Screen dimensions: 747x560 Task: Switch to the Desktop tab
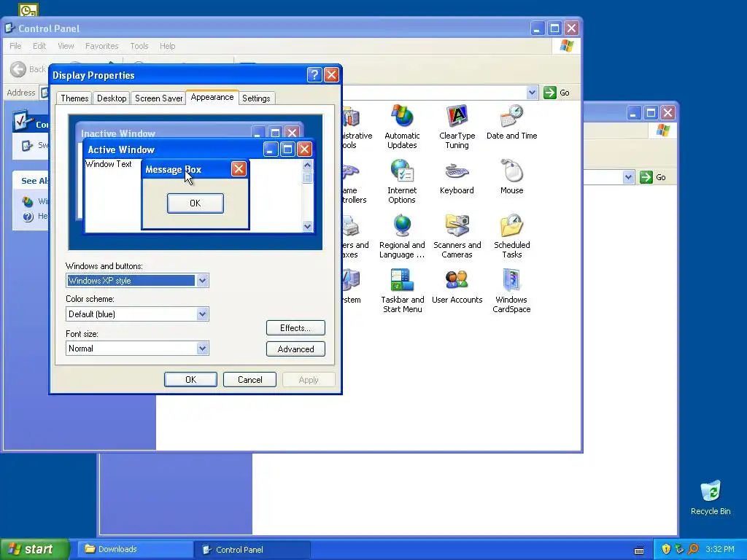[x=112, y=98]
